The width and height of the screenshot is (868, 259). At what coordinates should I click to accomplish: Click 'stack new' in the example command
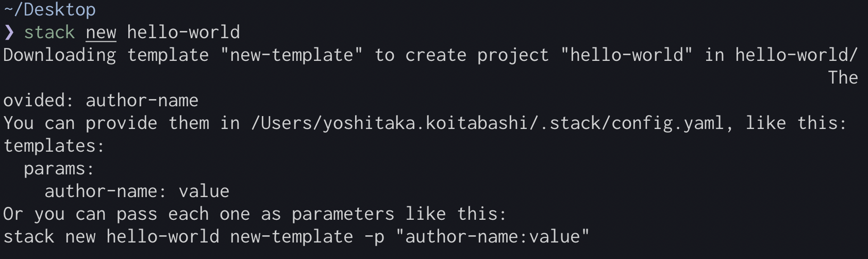tap(49, 237)
